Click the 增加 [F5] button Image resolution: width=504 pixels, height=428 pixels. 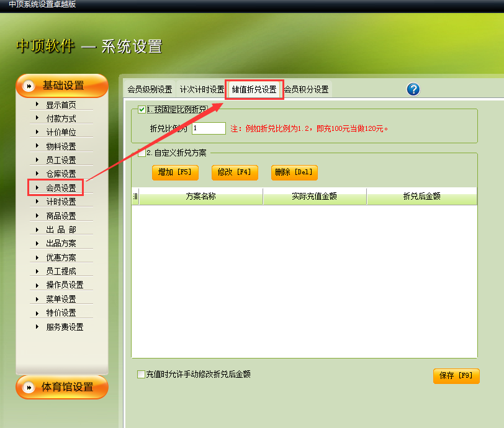point(175,172)
